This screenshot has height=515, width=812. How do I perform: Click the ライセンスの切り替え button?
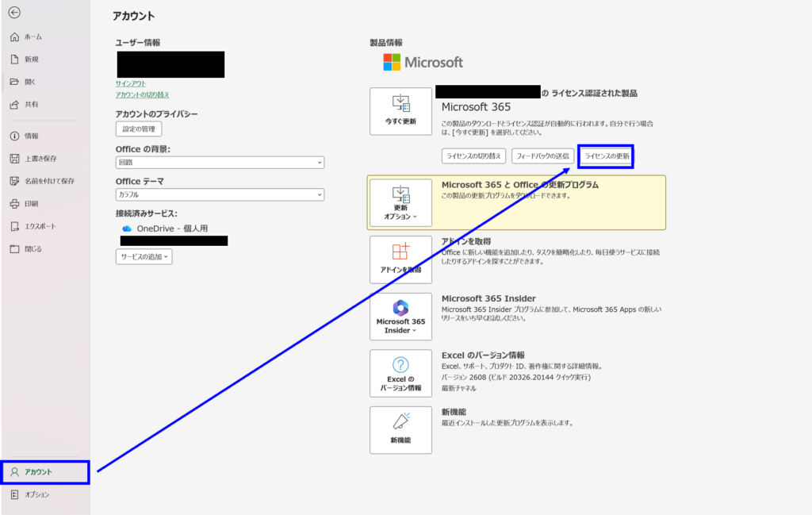coord(474,156)
